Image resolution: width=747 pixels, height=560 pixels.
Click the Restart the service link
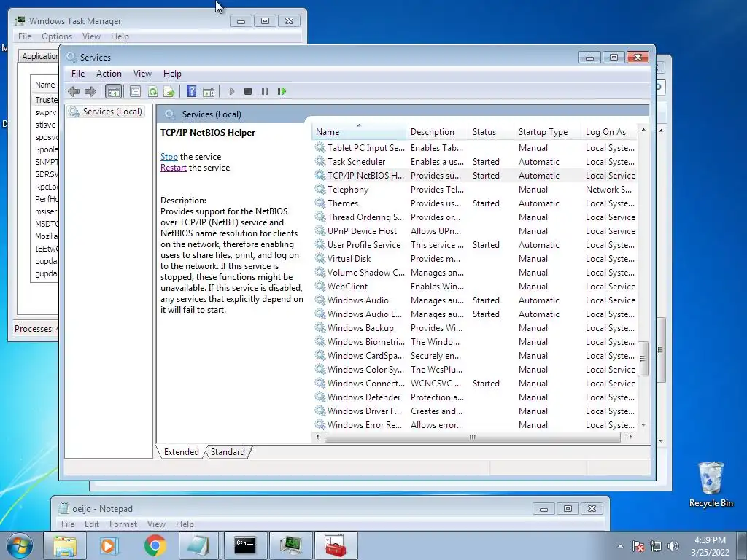[x=174, y=168]
